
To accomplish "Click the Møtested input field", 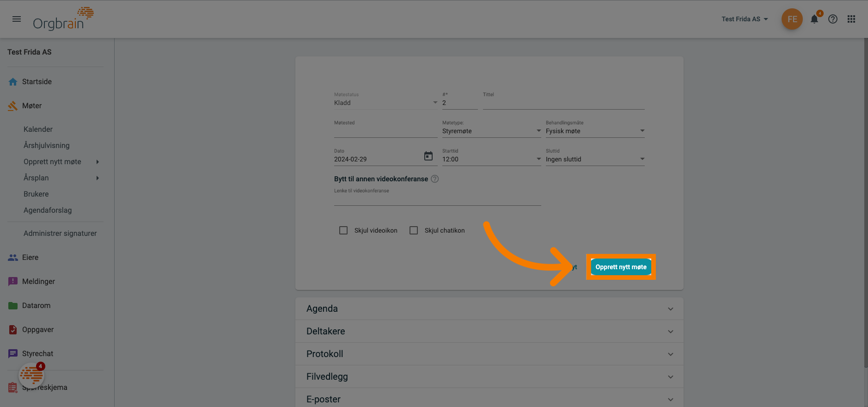I will [x=385, y=131].
